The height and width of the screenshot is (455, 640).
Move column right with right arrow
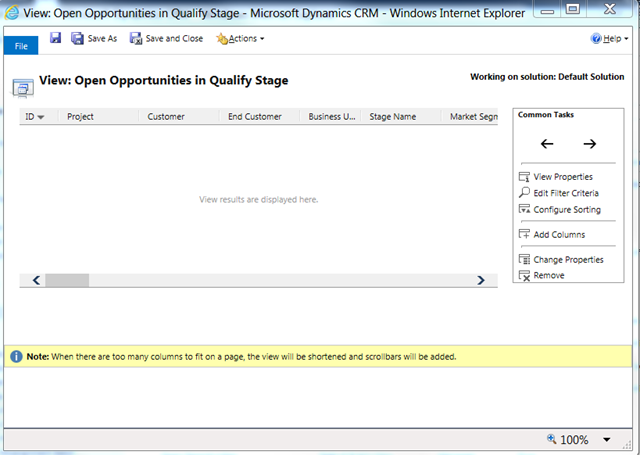(x=590, y=144)
